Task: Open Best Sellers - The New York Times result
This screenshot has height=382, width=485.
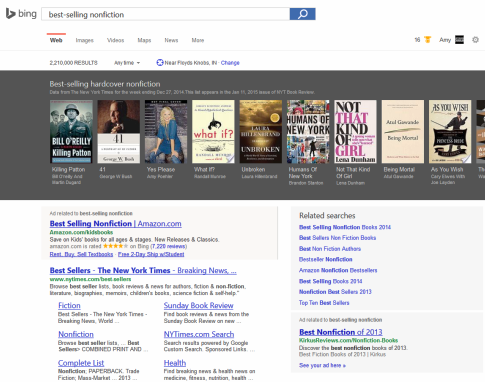Action: tap(143, 271)
